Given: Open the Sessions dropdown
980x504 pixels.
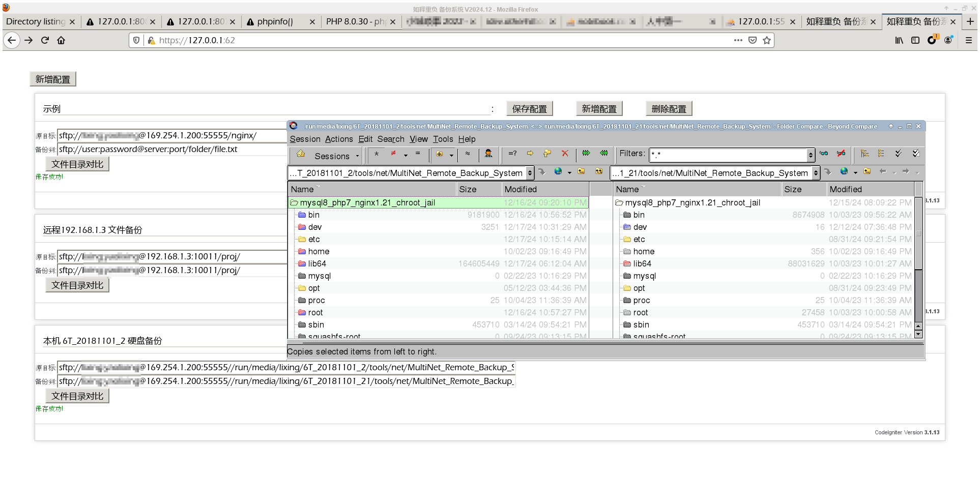Looking at the screenshot, I should tap(336, 156).
